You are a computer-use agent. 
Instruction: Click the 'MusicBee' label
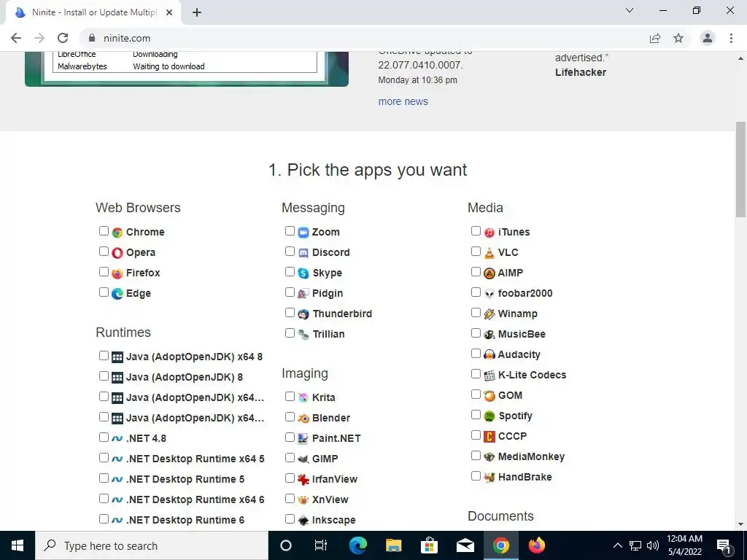pyautogui.click(x=522, y=334)
